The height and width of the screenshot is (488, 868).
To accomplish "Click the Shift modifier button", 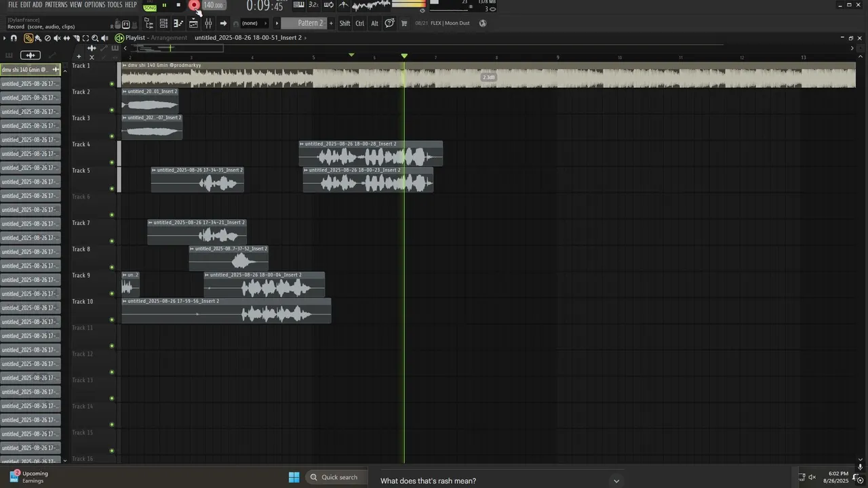I will coord(344,23).
